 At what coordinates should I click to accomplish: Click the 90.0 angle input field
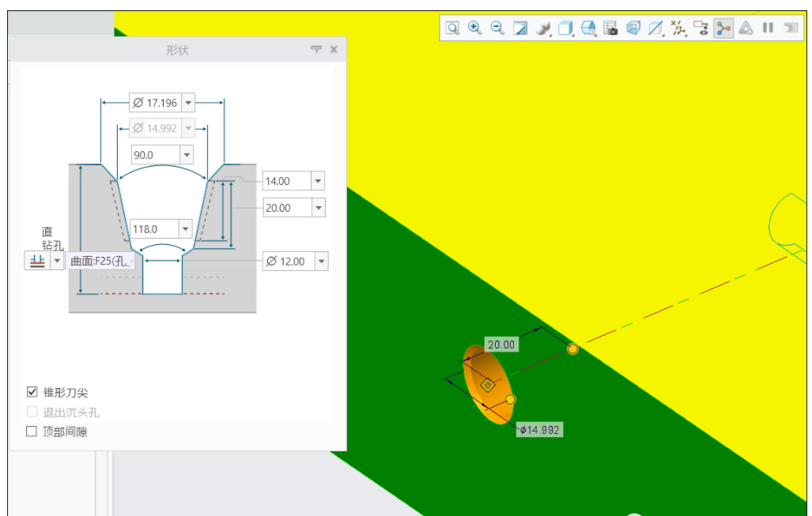(x=154, y=155)
